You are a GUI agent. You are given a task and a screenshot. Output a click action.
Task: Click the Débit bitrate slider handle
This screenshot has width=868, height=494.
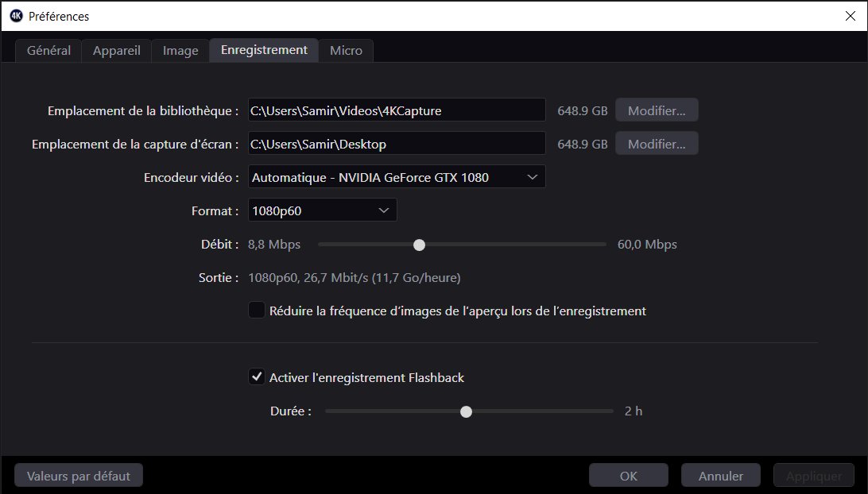pyautogui.click(x=419, y=245)
